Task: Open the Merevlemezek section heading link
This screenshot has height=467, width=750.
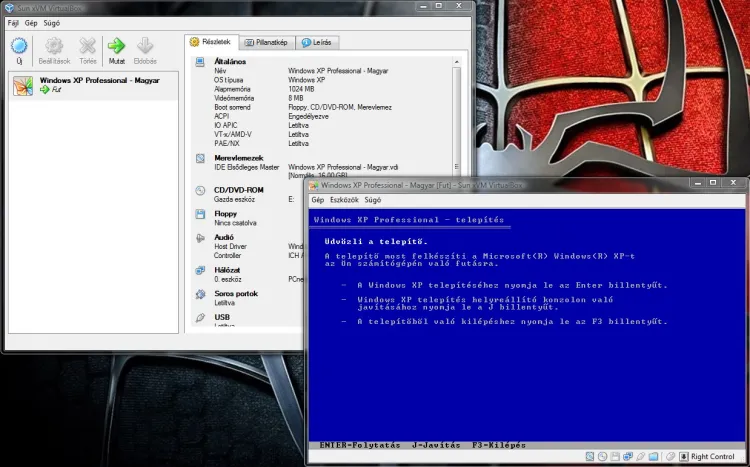Action: [x=238, y=158]
